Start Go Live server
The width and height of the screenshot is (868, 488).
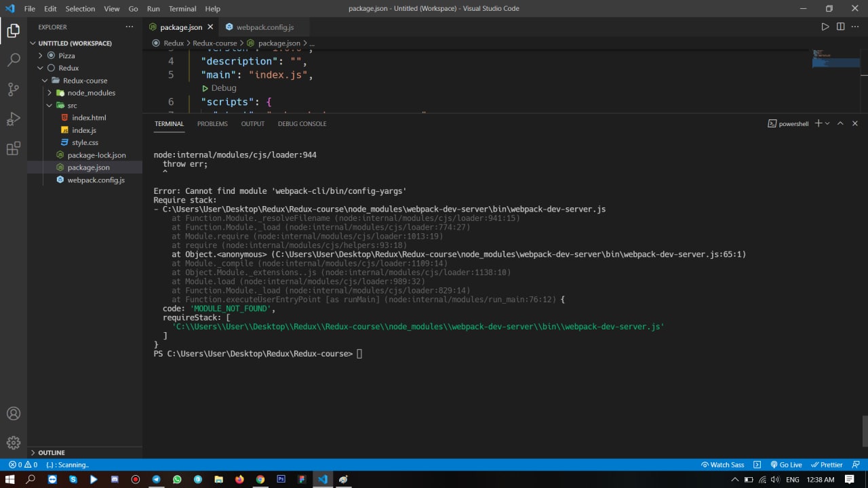coord(786,465)
